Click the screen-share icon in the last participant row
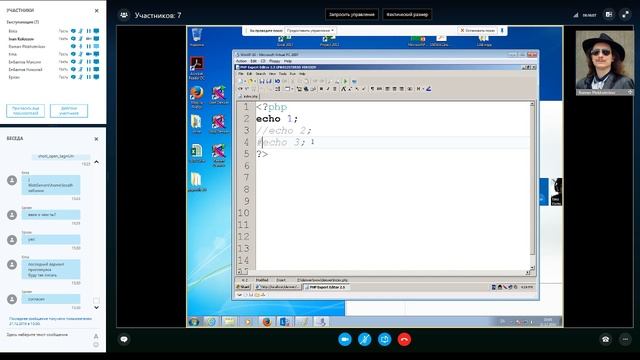This screenshot has height=360, width=640. point(96,77)
